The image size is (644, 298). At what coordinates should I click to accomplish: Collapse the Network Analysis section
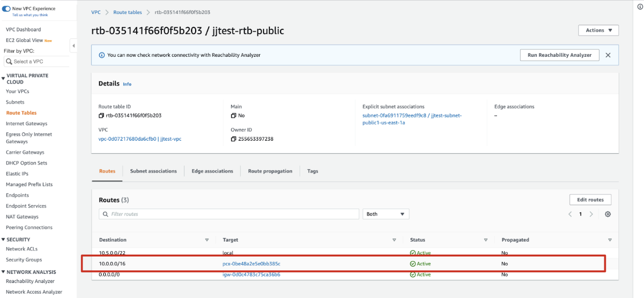[x=4, y=272]
